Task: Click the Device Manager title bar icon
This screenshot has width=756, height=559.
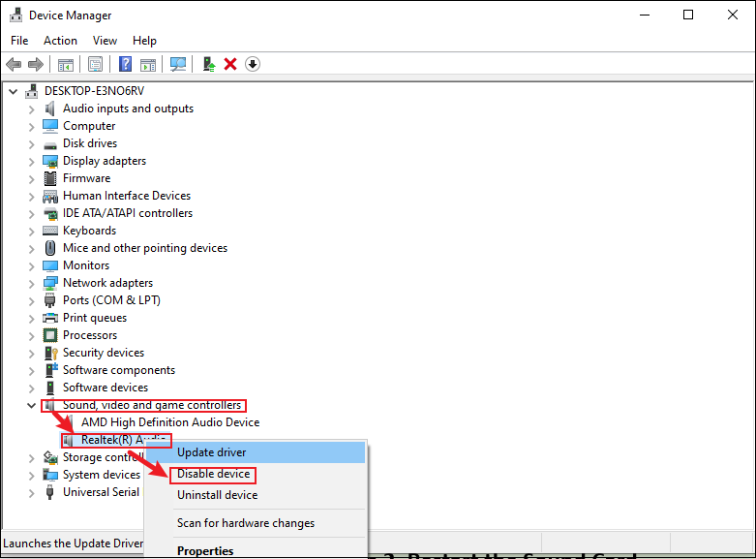Action: [x=15, y=16]
